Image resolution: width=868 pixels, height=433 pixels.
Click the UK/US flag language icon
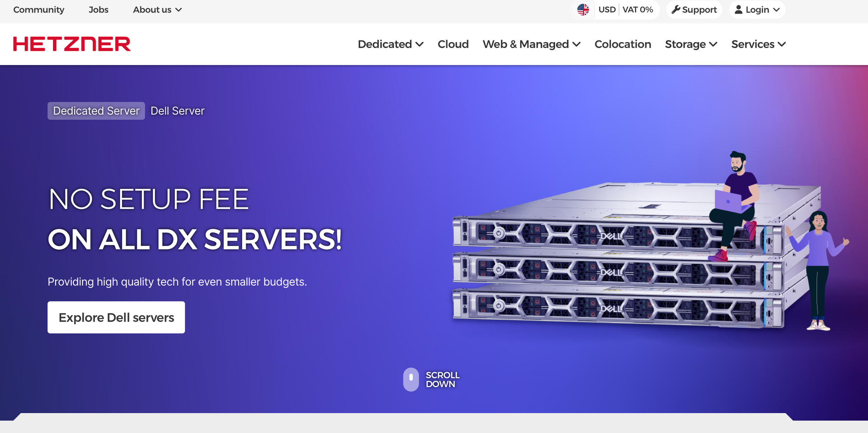click(583, 10)
